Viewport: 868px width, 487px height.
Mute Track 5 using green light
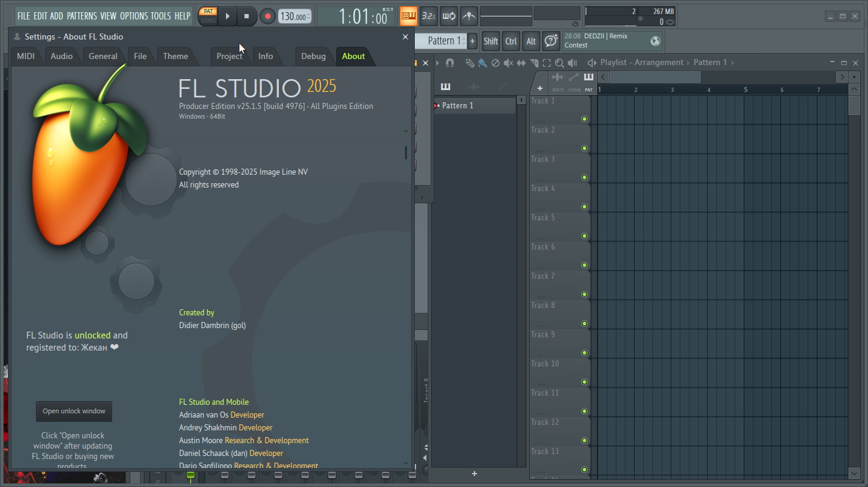pyautogui.click(x=585, y=236)
